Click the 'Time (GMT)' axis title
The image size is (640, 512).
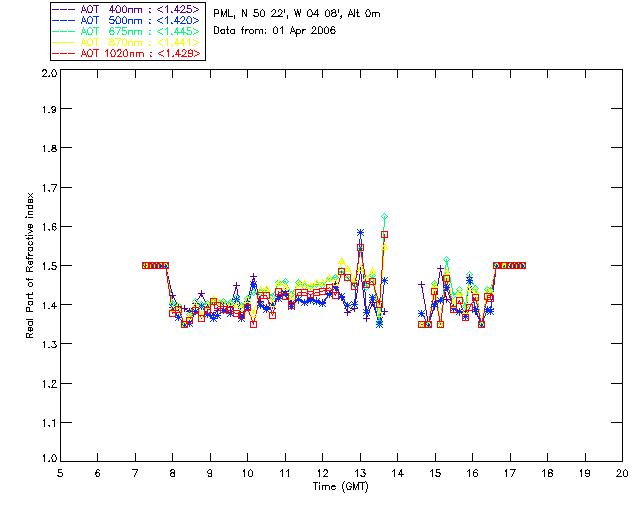pyautogui.click(x=340, y=487)
